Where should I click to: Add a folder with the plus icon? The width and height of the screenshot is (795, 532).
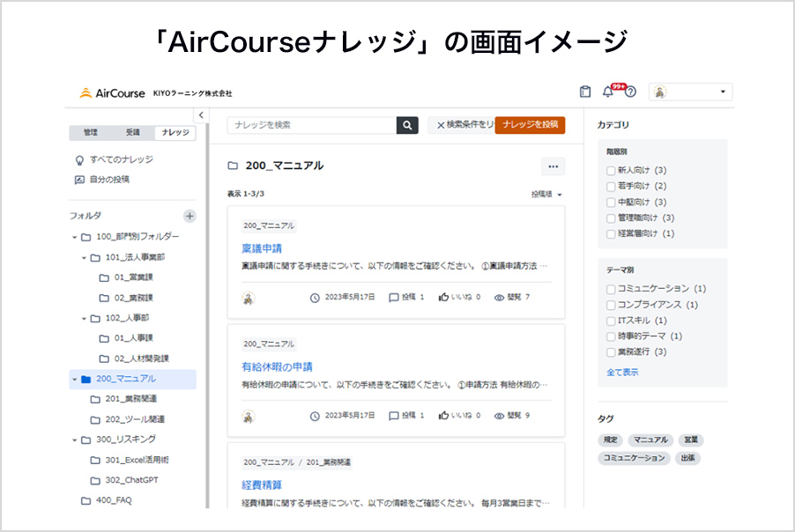coord(189,217)
